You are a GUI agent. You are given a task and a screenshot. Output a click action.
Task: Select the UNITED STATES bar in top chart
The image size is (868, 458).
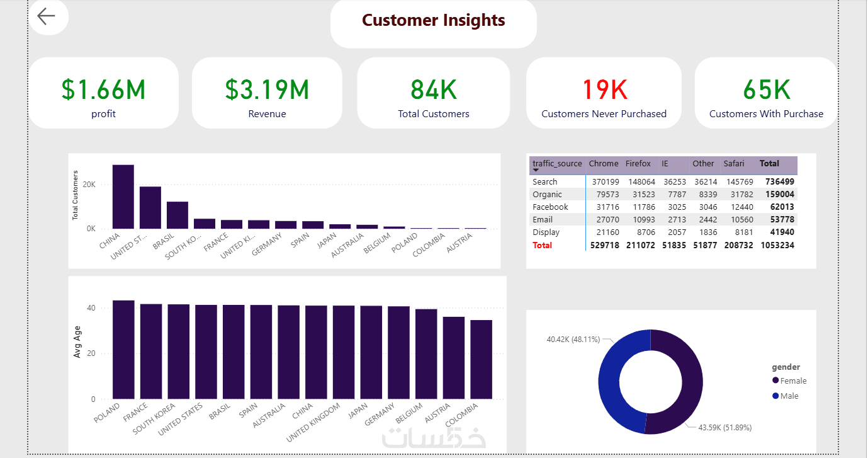150,208
